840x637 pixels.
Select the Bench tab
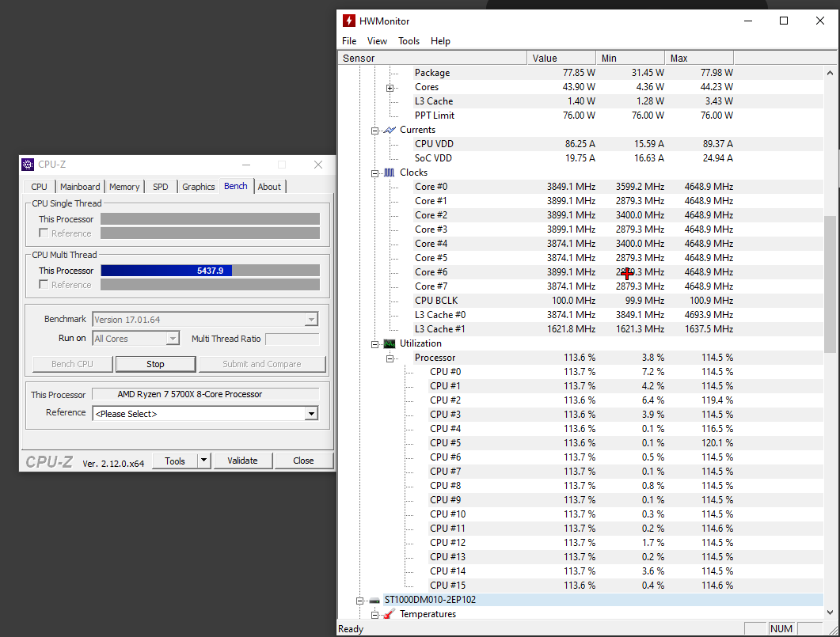pos(236,186)
